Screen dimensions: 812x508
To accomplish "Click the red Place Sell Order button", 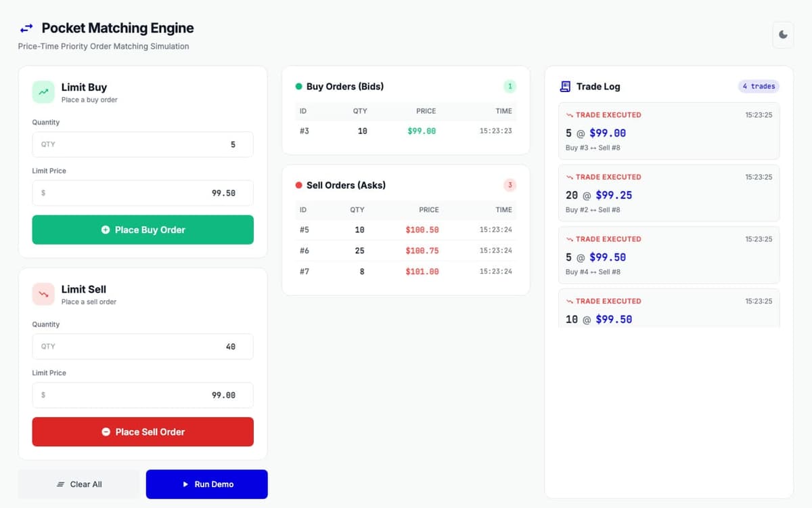I will pos(143,431).
